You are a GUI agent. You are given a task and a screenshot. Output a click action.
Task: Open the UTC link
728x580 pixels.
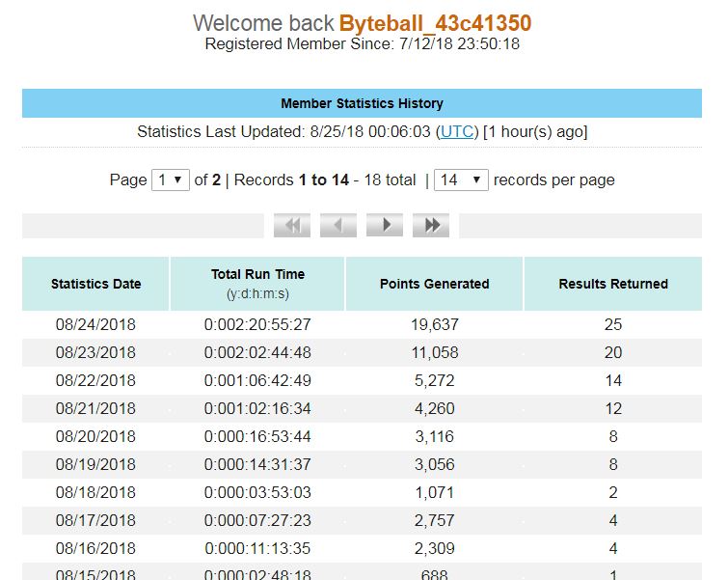(x=457, y=132)
